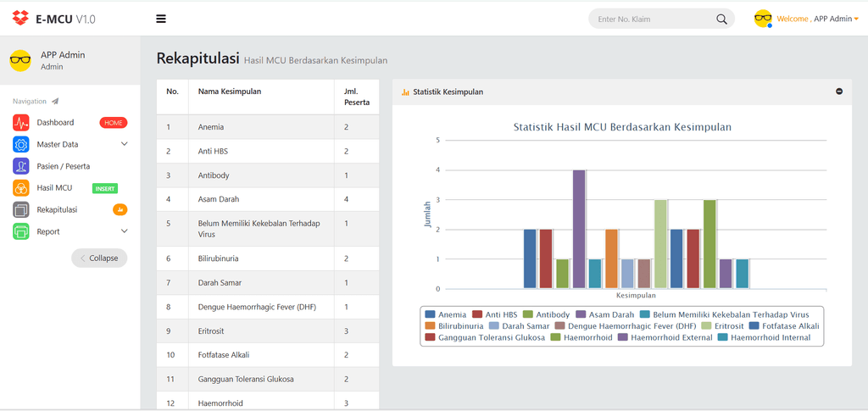
Task: Click the Asam Darah table row name
Action: tap(219, 199)
